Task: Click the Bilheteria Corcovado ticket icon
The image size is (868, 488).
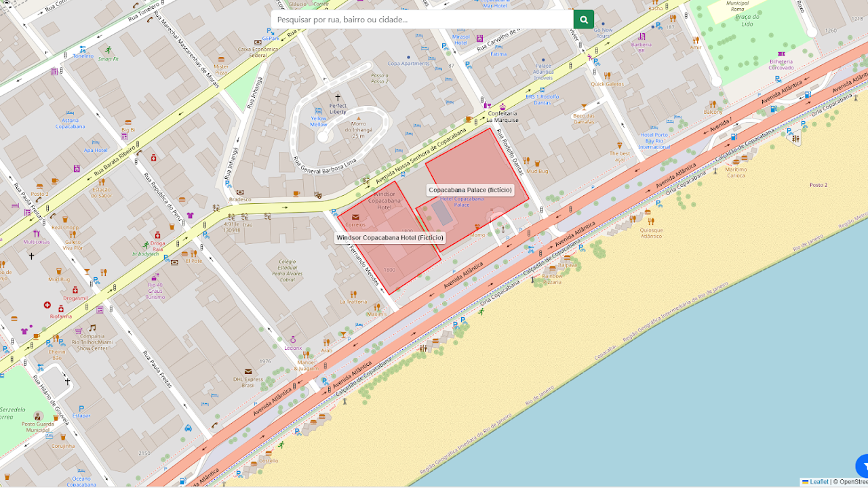Action: pos(781,54)
